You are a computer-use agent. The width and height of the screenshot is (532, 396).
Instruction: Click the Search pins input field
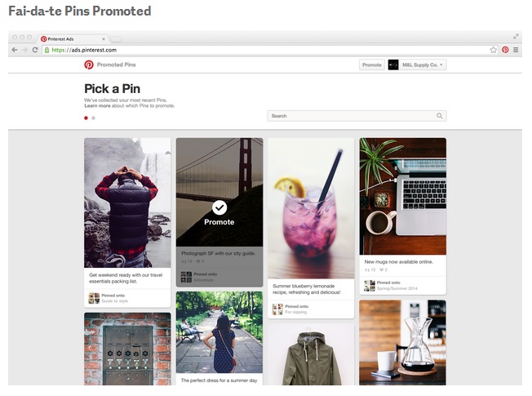click(x=357, y=116)
